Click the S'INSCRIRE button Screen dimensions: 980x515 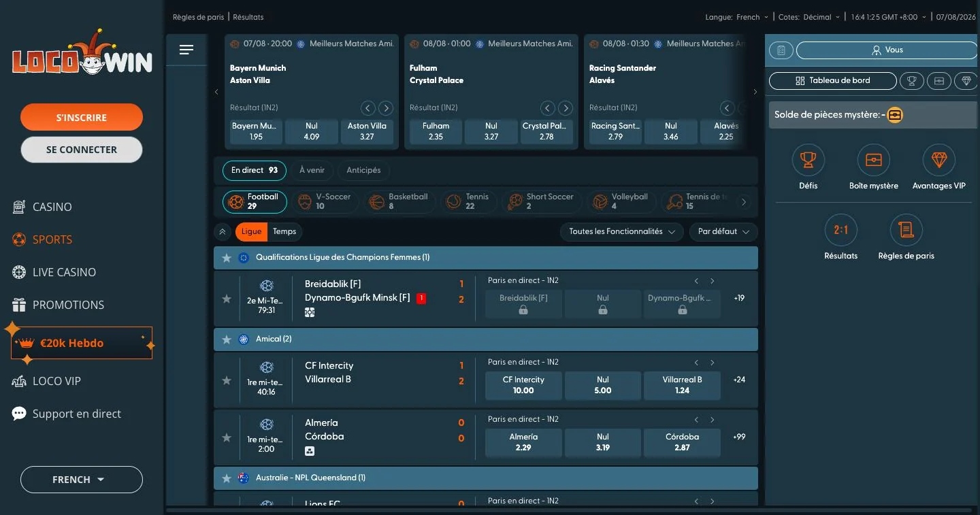tap(82, 117)
